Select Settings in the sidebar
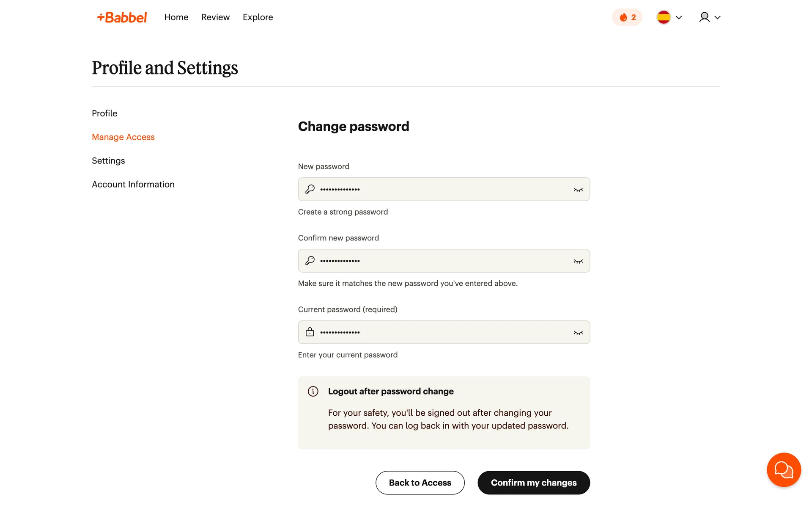The width and height of the screenshot is (812, 508). click(108, 161)
